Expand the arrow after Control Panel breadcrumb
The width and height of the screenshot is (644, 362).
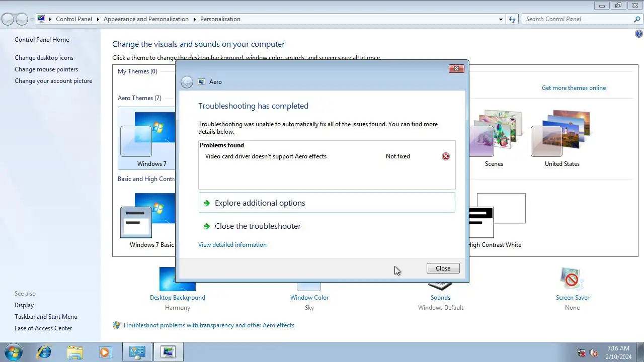click(98, 19)
